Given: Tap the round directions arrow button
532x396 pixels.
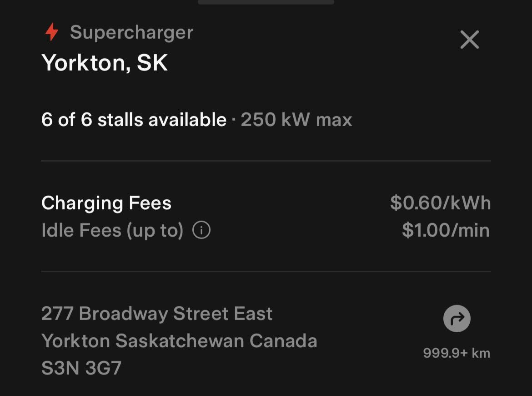Looking at the screenshot, I should 457,319.
